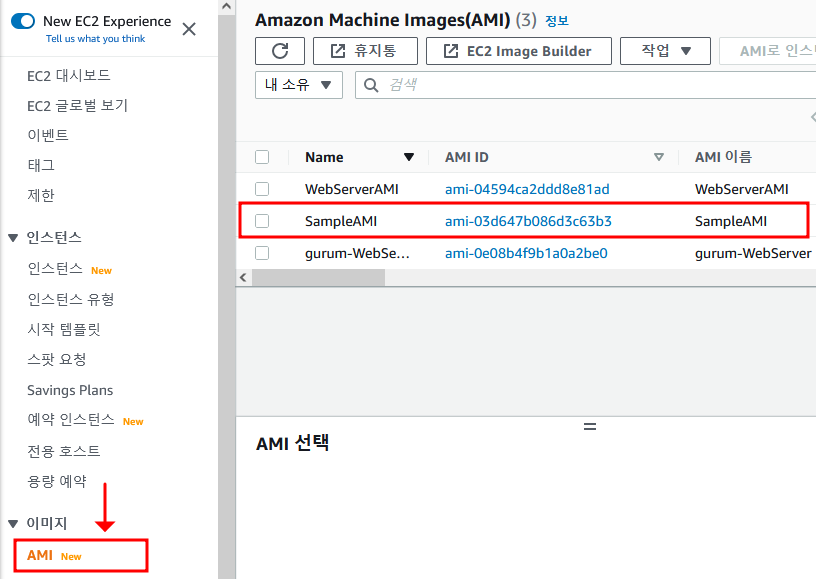Click the AMI로 인스턴스 launch button
The width and height of the screenshot is (816, 579).
(x=768, y=51)
